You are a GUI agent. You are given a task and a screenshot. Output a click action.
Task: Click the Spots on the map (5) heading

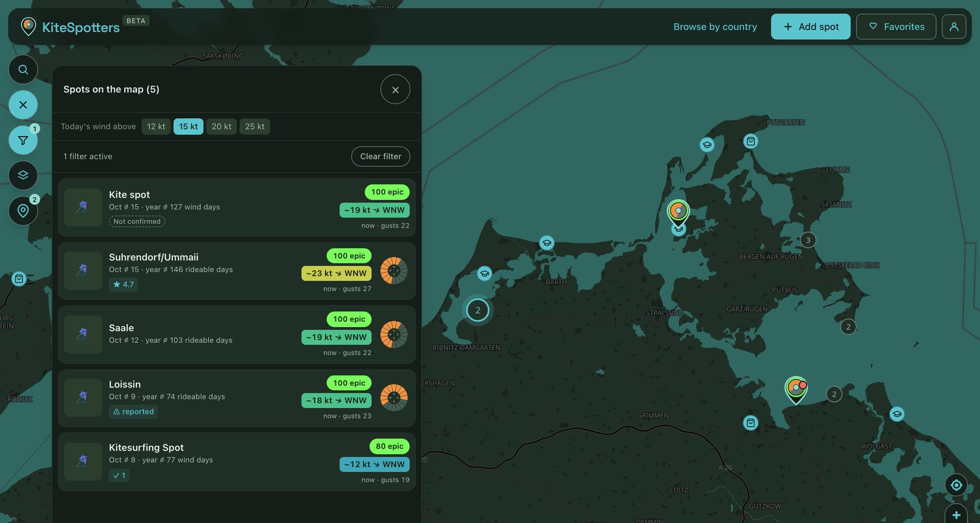click(111, 89)
